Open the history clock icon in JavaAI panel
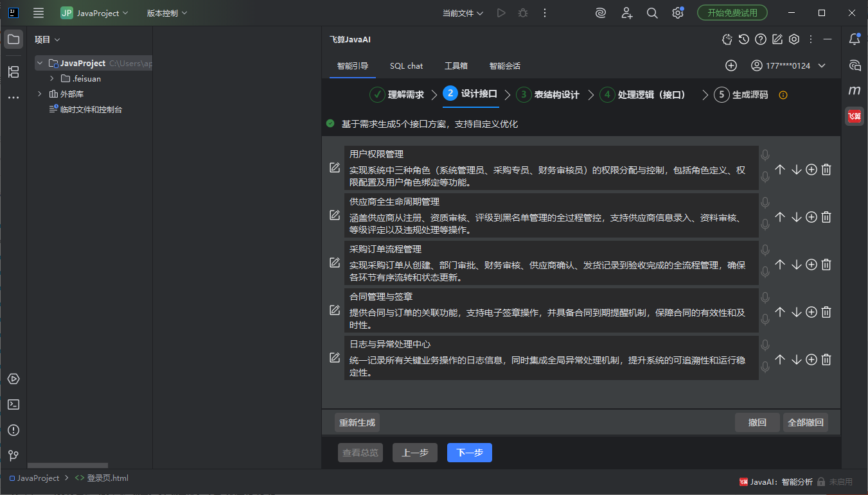This screenshot has height=495, width=868. pyautogui.click(x=744, y=39)
